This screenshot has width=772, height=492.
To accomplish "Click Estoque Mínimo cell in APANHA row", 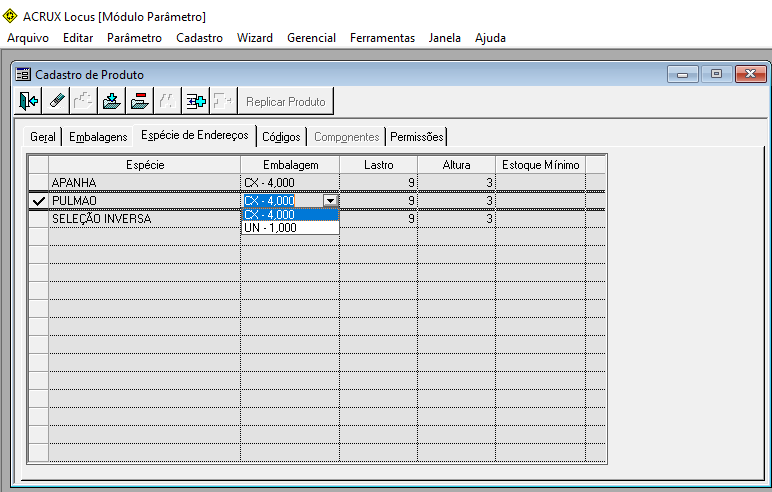I will (x=541, y=182).
